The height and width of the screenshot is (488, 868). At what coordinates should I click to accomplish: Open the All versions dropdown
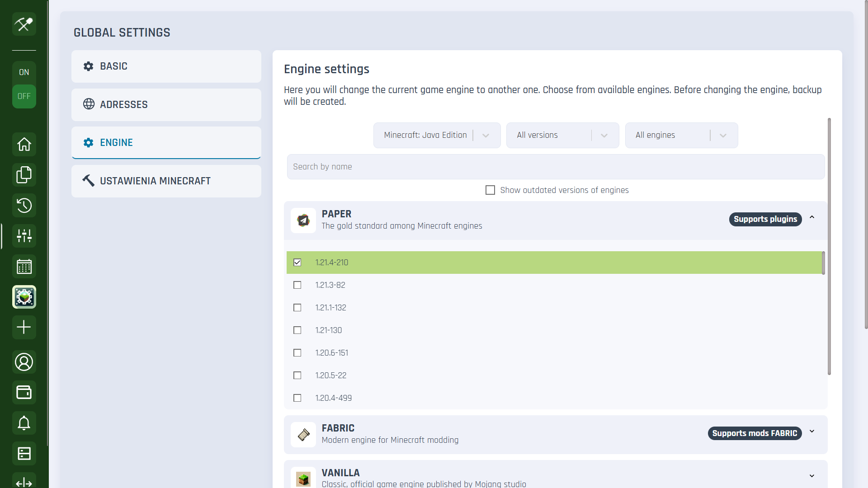coord(562,135)
